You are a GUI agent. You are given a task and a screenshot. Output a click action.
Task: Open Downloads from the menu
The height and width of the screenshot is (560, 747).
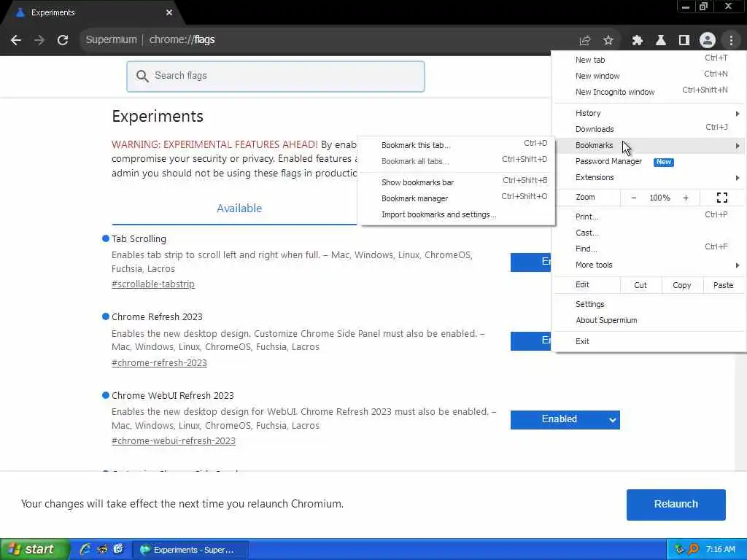[649, 130]
